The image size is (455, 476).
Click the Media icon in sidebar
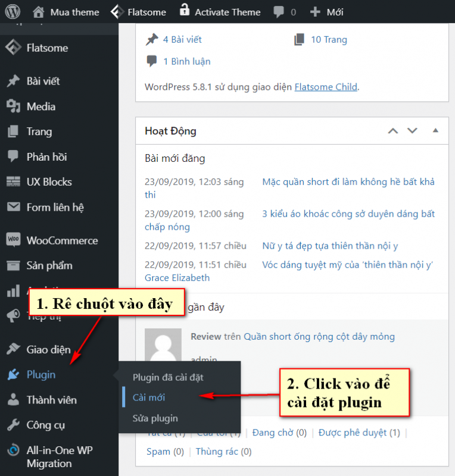point(13,107)
